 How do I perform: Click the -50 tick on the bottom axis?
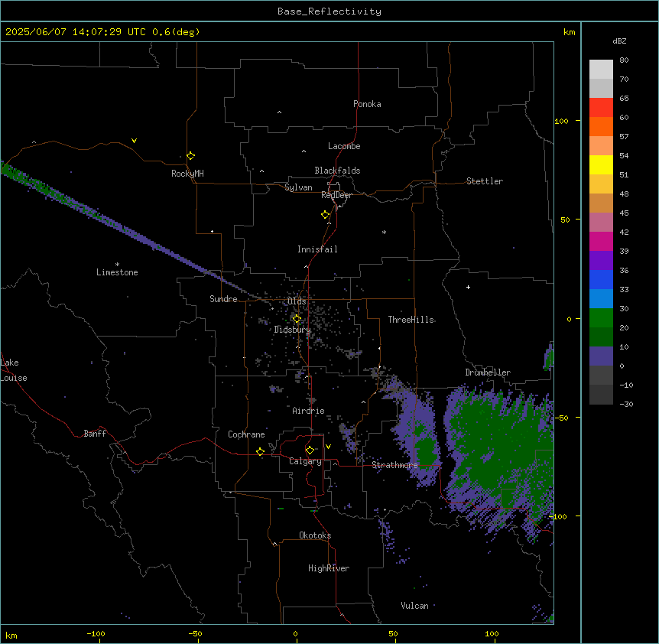[196, 633]
